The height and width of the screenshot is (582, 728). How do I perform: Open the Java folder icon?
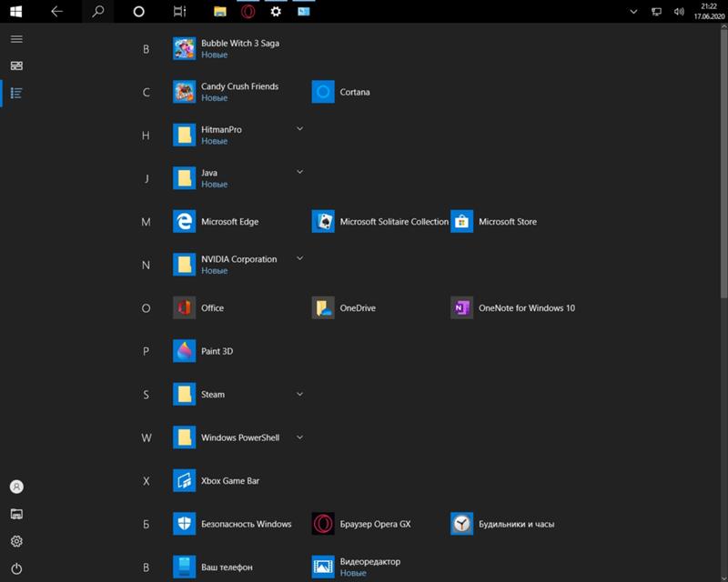coord(185,178)
